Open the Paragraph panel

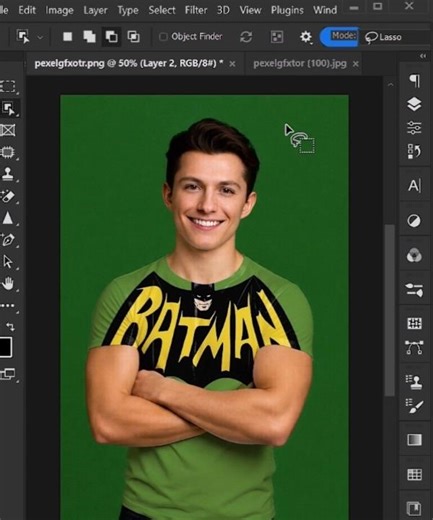click(414, 80)
